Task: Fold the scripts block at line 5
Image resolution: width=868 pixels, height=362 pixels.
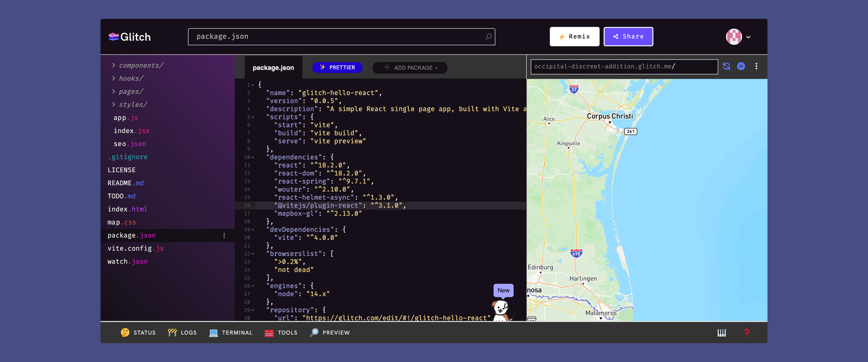Action: [x=253, y=117]
